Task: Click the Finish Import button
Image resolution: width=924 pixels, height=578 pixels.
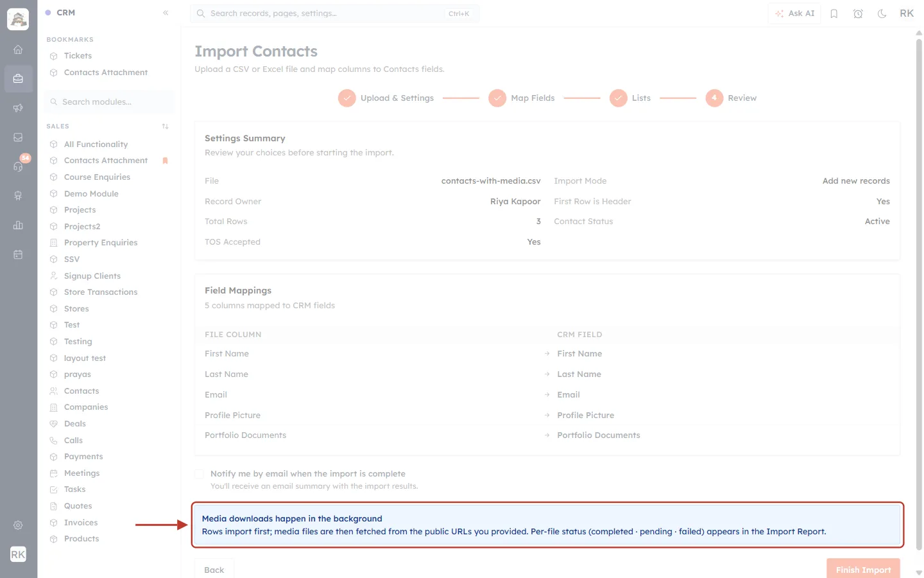Action: pyautogui.click(x=863, y=570)
